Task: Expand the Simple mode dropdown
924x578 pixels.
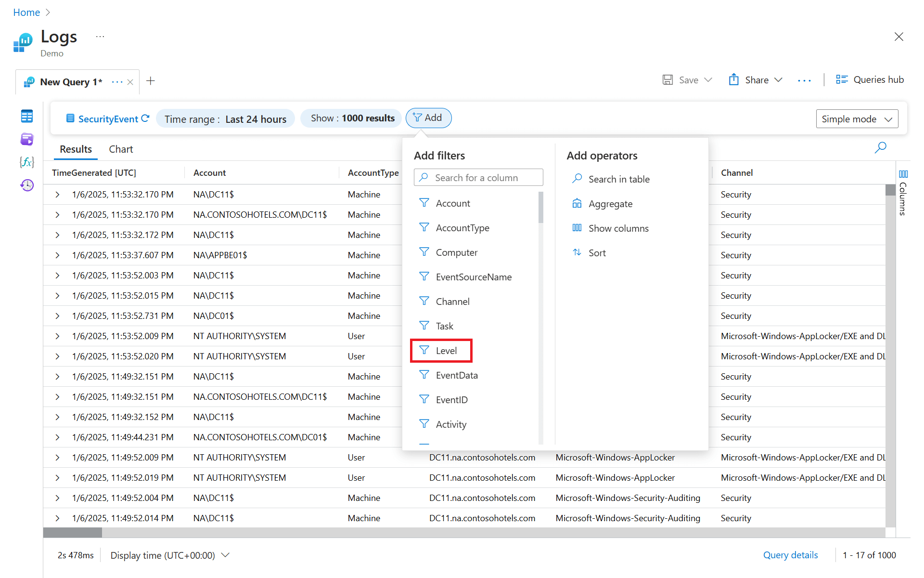Action: 857,119
